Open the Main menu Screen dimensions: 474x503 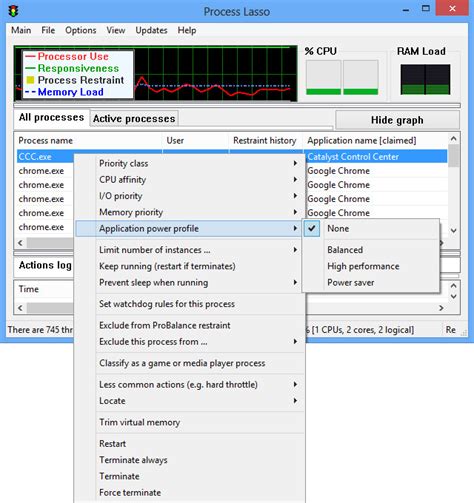[21, 30]
